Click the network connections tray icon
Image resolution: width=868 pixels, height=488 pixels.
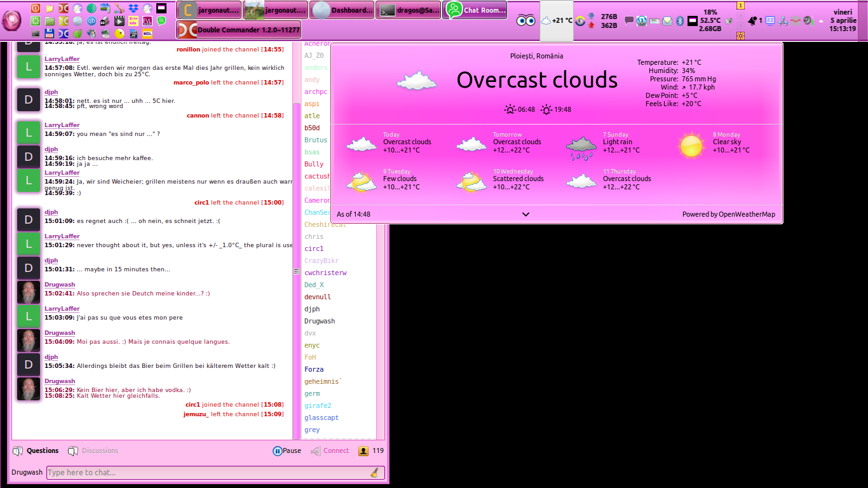783,21
